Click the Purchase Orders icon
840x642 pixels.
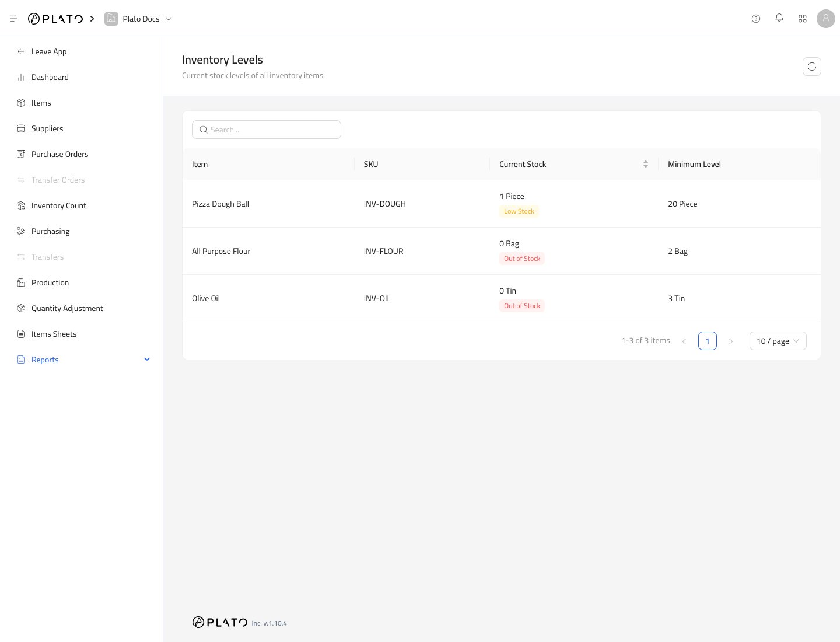(21, 154)
